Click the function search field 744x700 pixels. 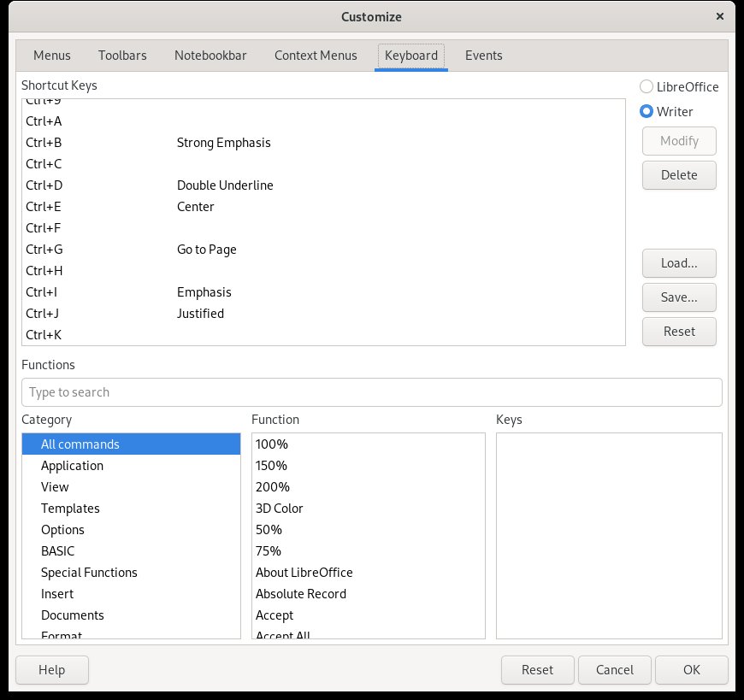click(371, 391)
